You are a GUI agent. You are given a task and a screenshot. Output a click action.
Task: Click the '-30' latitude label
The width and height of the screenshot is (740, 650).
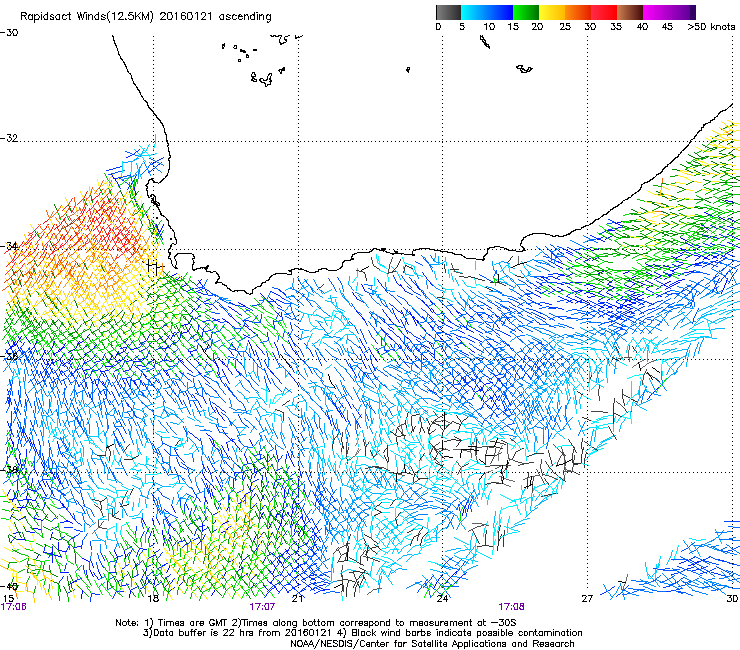9,33
